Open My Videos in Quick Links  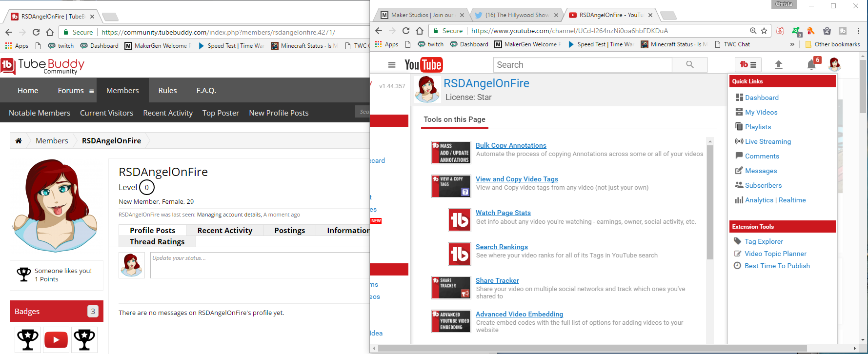[x=761, y=112]
